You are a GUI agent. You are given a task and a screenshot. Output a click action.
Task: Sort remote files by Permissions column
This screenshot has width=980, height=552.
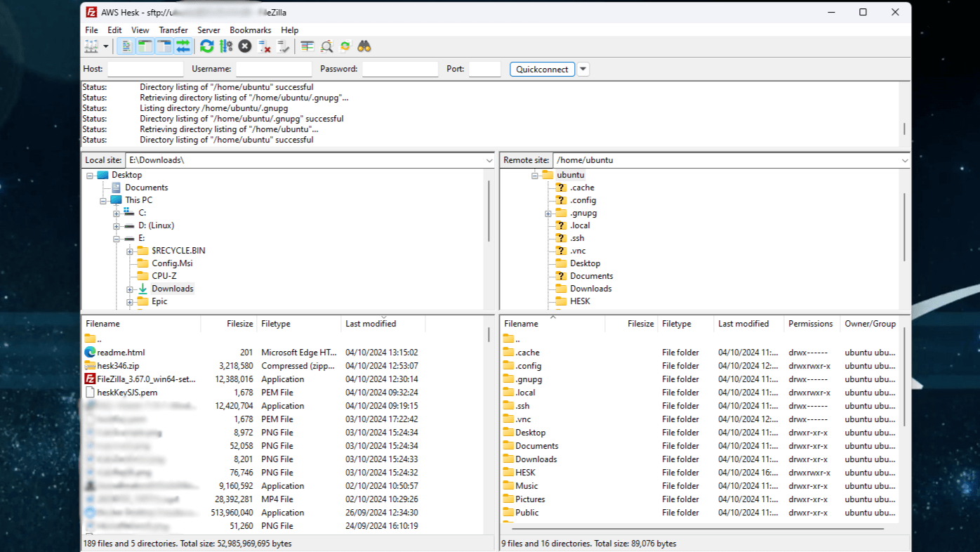[x=811, y=323]
